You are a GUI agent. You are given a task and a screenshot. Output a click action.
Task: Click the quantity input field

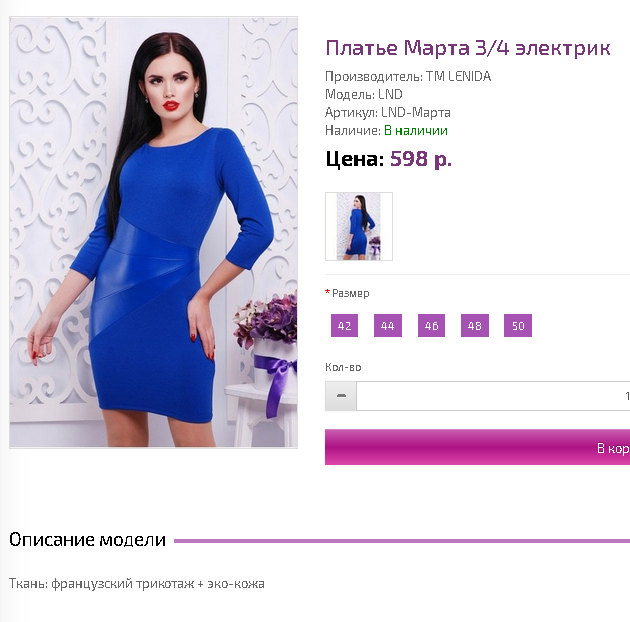(493, 396)
